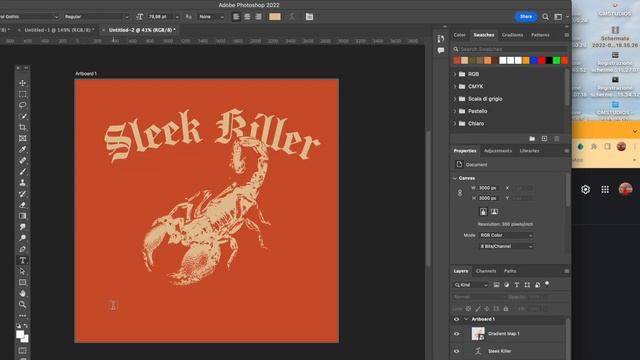Open the Edit Toolbar three-dots button
Image resolution: width=640 pixels, height=360 pixels.
point(22,316)
